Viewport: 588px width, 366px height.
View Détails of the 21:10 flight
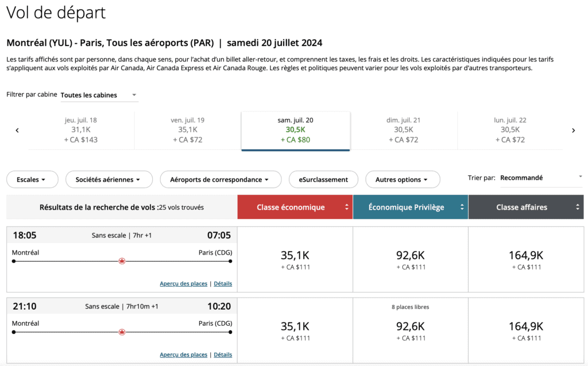(223, 355)
